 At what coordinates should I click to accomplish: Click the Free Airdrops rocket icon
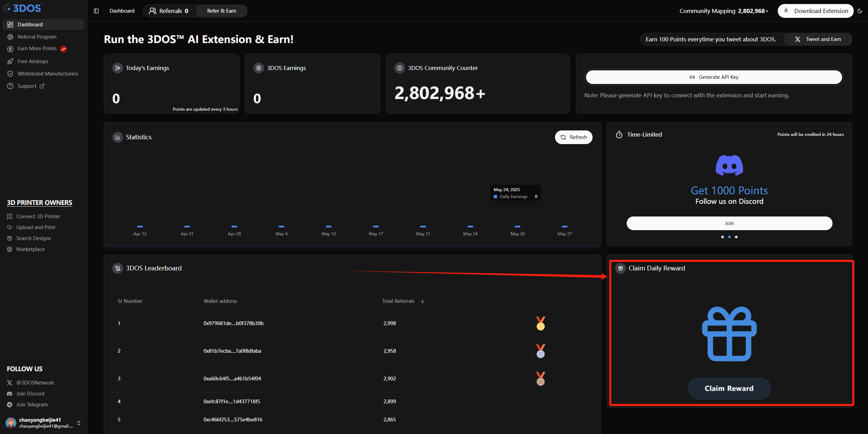(10, 61)
